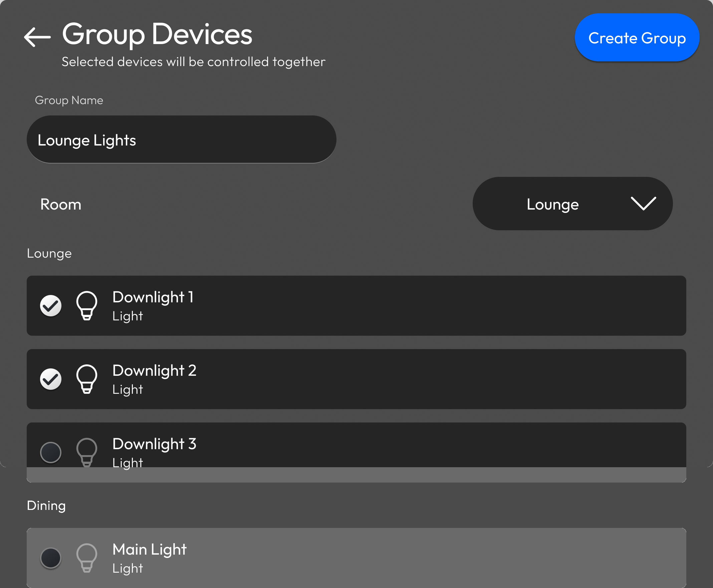Viewport: 713px width, 588px height.
Task: Click the Downlight 1 bulb icon
Action: tap(87, 306)
